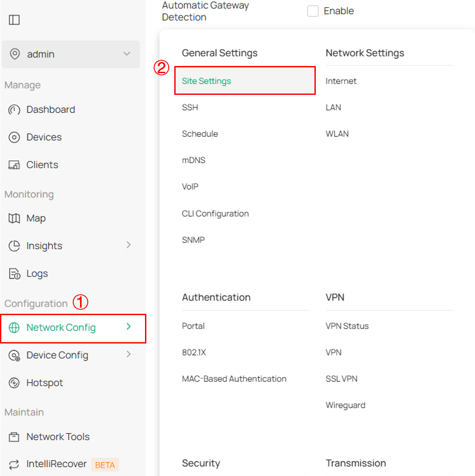This screenshot has height=476, width=475.
Task: Expand the Insights section chevron
Action: [128, 245]
